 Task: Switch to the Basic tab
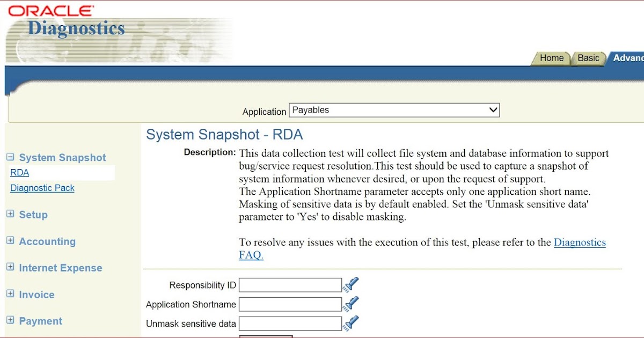coord(588,58)
